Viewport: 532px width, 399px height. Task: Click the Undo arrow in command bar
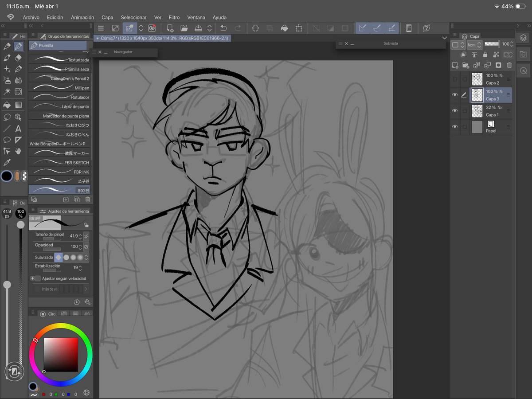(x=223, y=28)
